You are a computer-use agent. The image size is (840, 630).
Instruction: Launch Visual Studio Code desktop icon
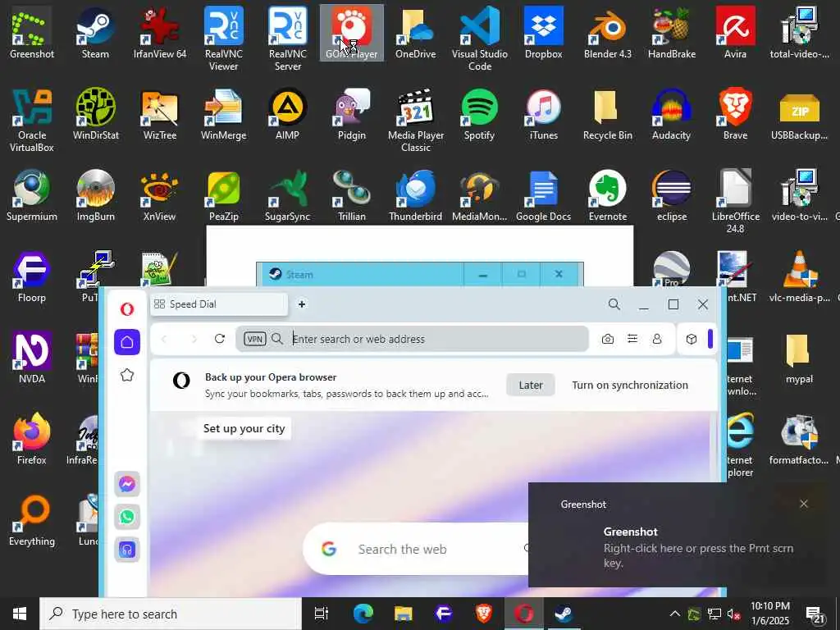coord(479,39)
